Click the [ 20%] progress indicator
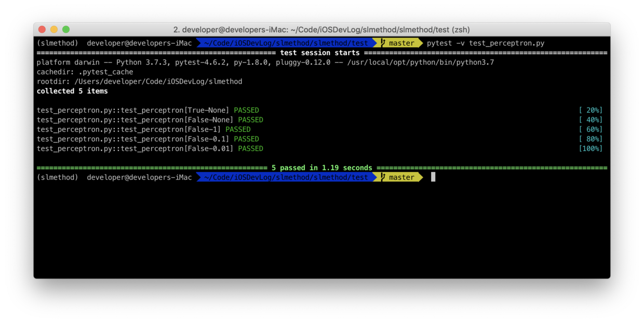Screen dimensions: 644x323 coord(591,110)
